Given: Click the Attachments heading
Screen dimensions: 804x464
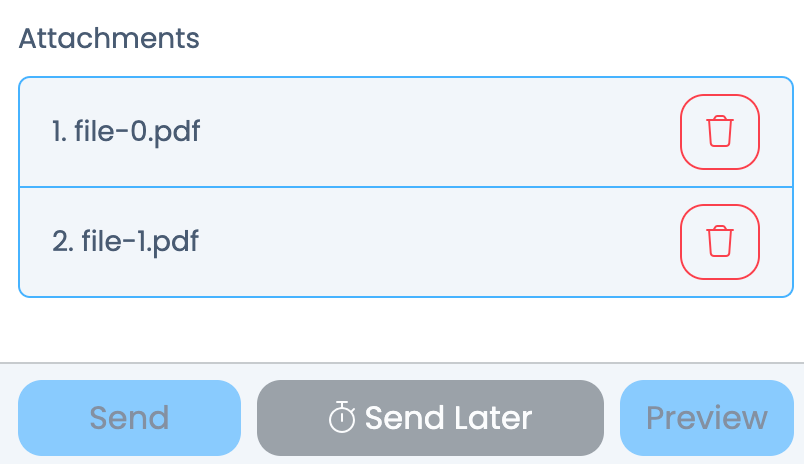Looking at the screenshot, I should coord(109,38).
